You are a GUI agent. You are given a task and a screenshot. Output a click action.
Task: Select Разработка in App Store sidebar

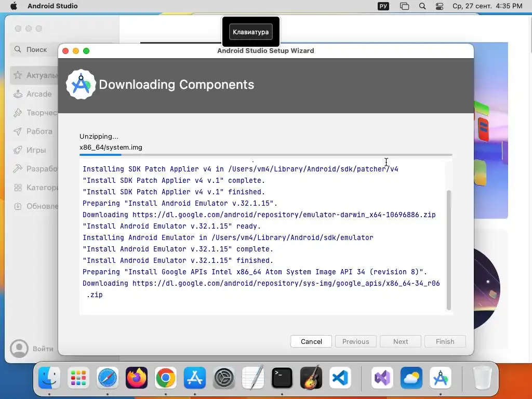[x=34, y=169]
